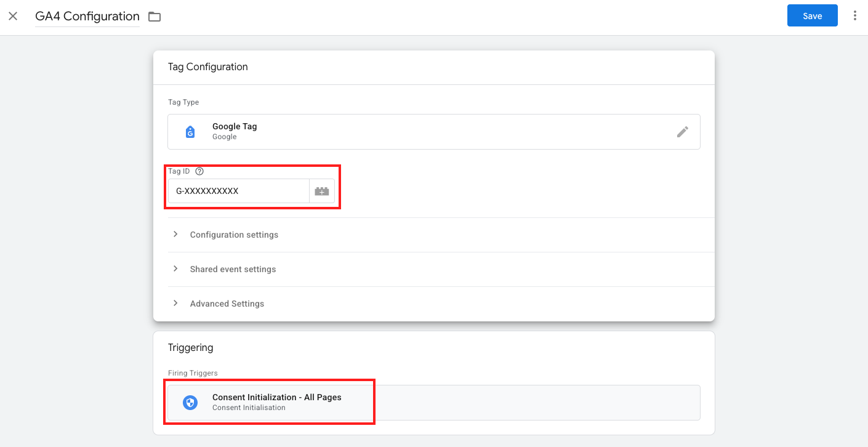Click the Tag Configuration heading
This screenshot has width=868, height=447.
(208, 67)
